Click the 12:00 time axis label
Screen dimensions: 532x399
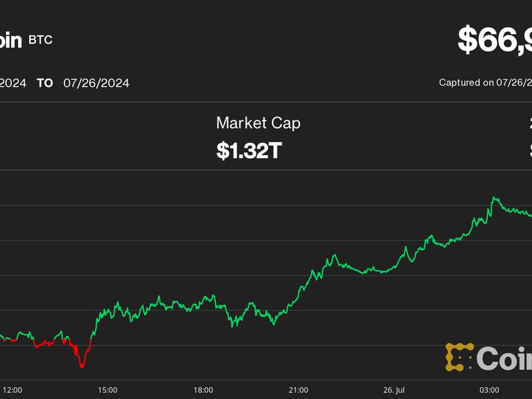coord(13,389)
